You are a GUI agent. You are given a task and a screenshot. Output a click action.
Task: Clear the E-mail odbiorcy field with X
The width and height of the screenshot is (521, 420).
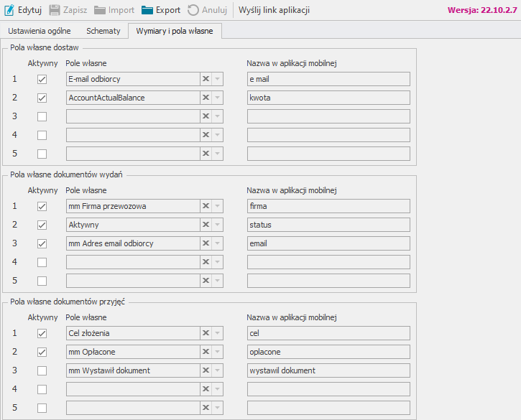(206, 79)
